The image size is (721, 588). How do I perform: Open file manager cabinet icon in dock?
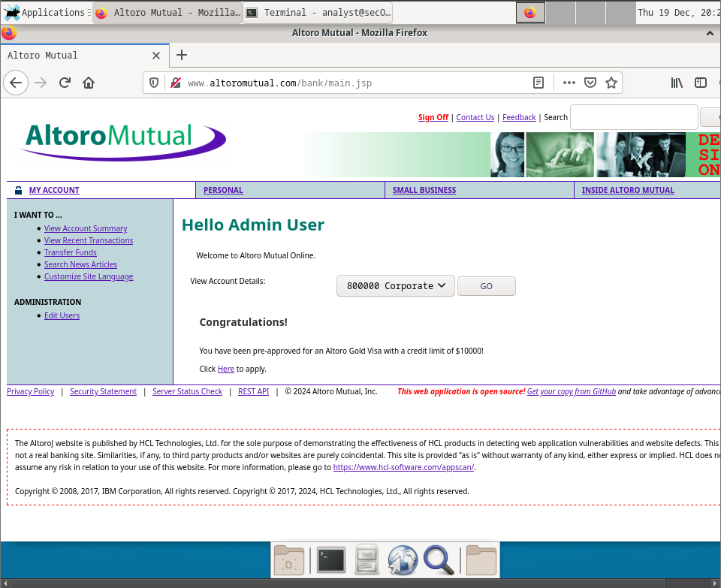[367, 560]
